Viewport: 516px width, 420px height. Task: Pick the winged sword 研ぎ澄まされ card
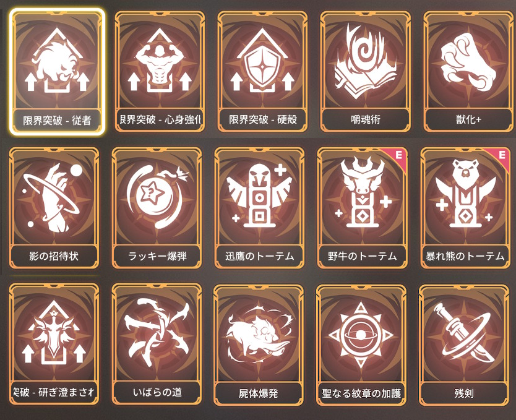pyautogui.click(x=54, y=345)
